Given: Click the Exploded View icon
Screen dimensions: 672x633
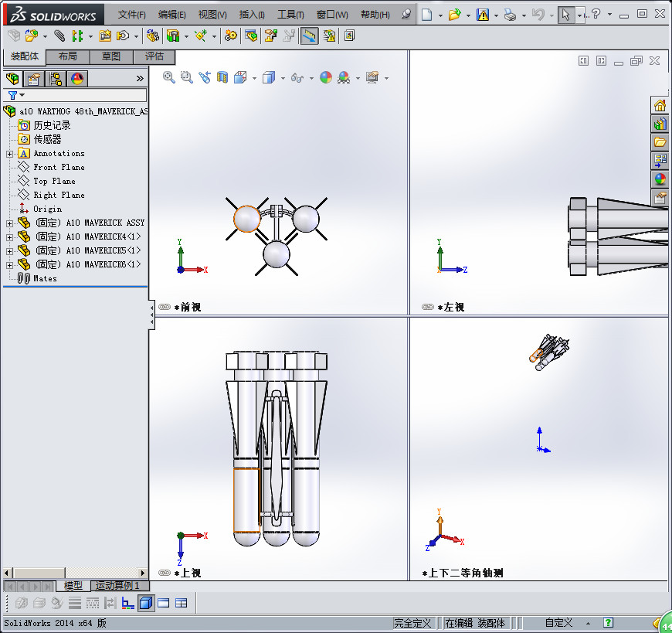Looking at the screenshot, I should click(270, 36).
